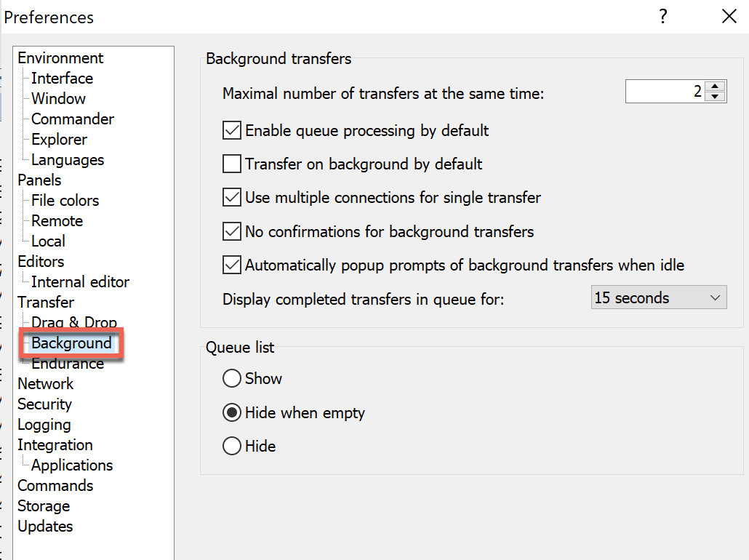Select the Show queue list option
The width and height of the screenshot is (749, 560).
(x=232, y=379)
